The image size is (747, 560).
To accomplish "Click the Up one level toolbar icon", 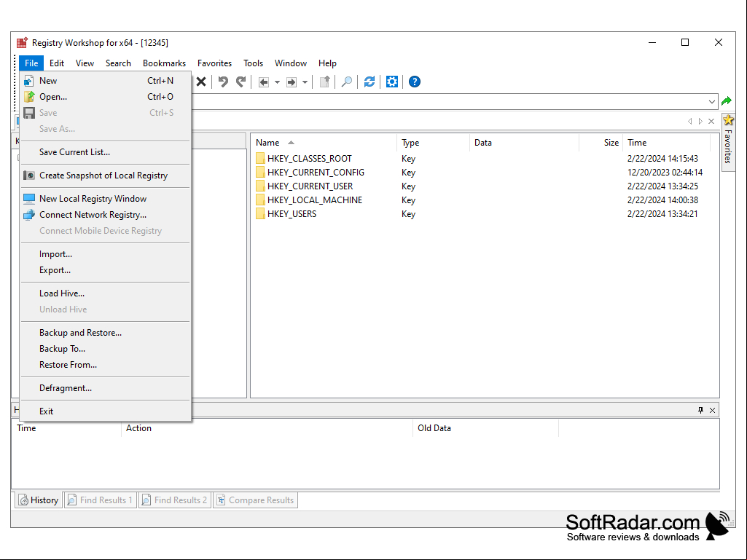I will pyautogui.click(x=325, y=82).
